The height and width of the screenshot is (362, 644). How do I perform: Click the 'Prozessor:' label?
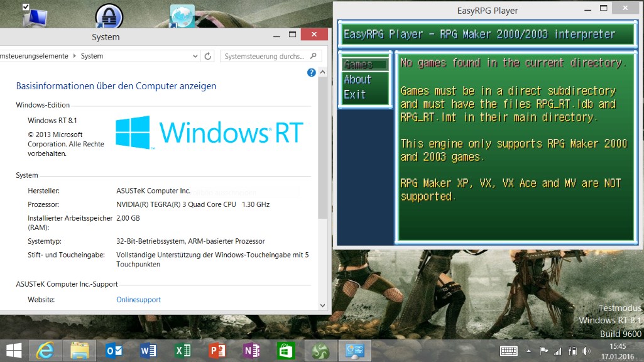pyautogui.click(x=43, y=204)
